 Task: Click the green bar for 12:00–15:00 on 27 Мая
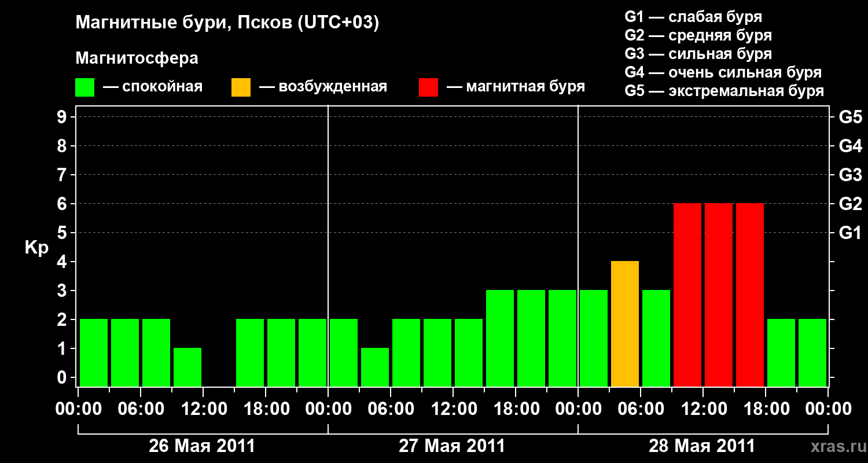click(469, 353)
